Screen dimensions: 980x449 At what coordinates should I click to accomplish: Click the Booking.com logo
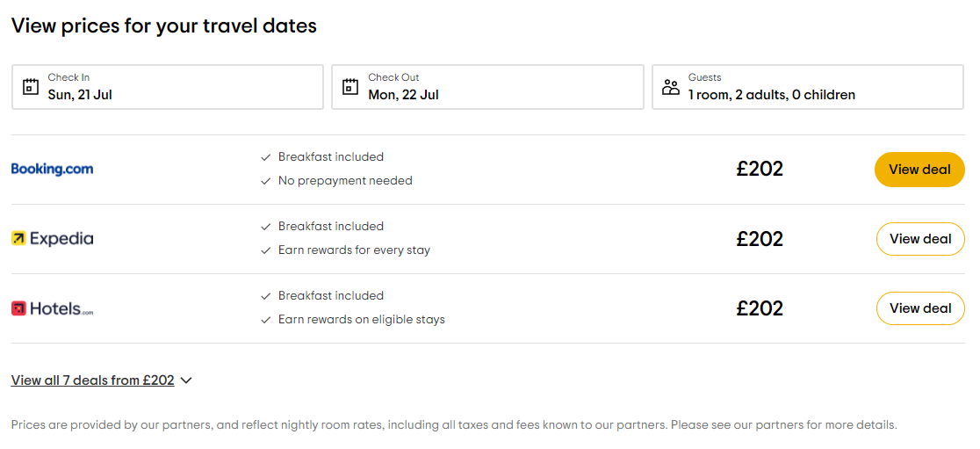pyautogui.click(x=52, y=169)
